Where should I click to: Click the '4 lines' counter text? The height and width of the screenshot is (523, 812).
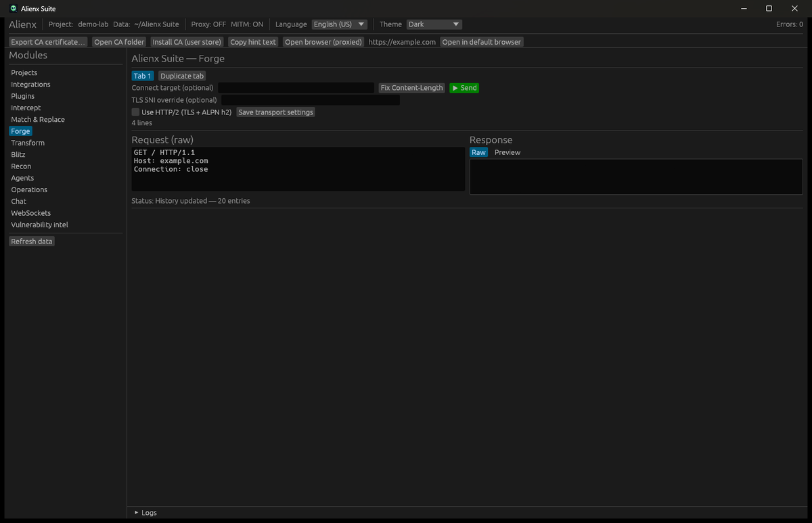142,123
